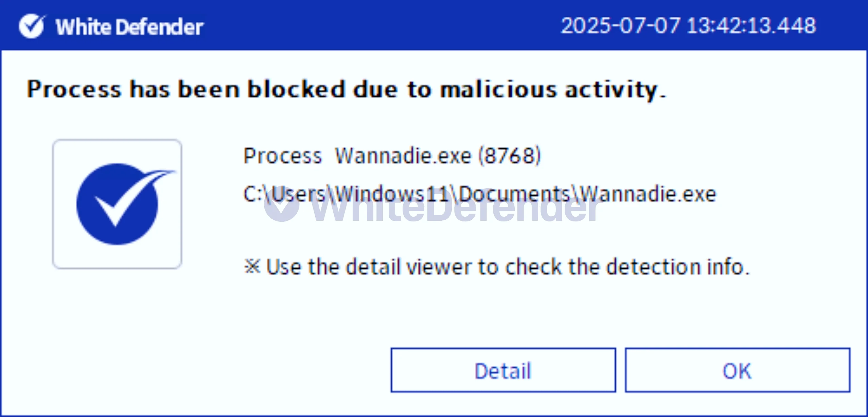
Task: Select the Wannadie.exe process name
Action: click(403, 156)
